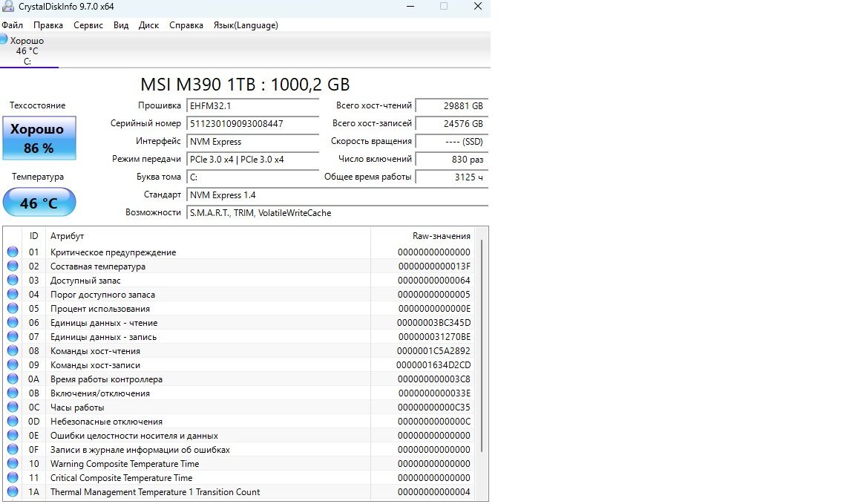Open the Вид menu
The height and width of the screenshot is (504, 855).
click(121, 25)
